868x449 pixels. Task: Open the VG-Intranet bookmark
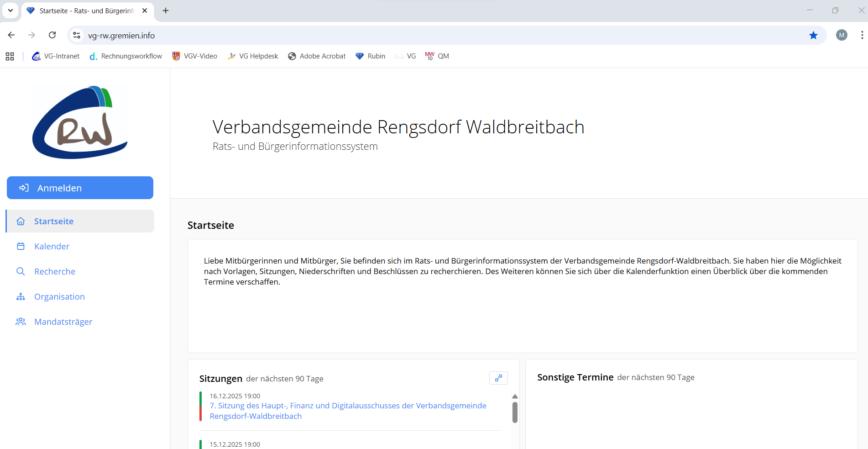click(56, 56)
